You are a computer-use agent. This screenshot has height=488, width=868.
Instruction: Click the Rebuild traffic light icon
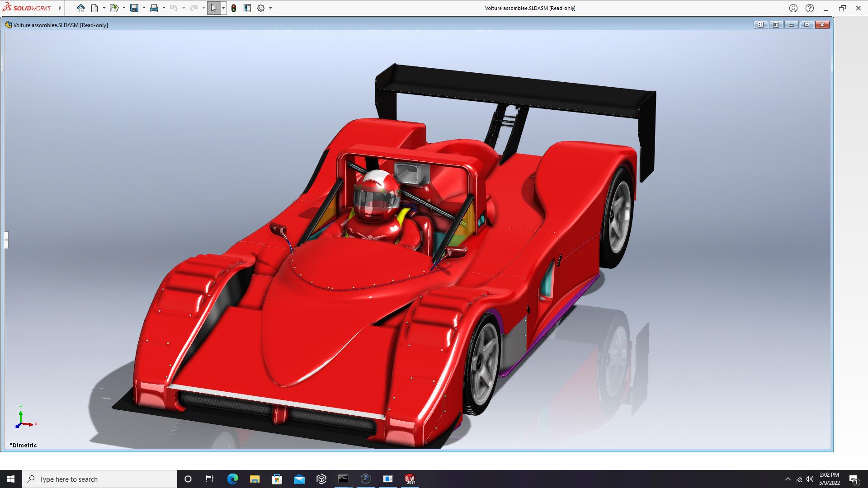click(234, 8)
